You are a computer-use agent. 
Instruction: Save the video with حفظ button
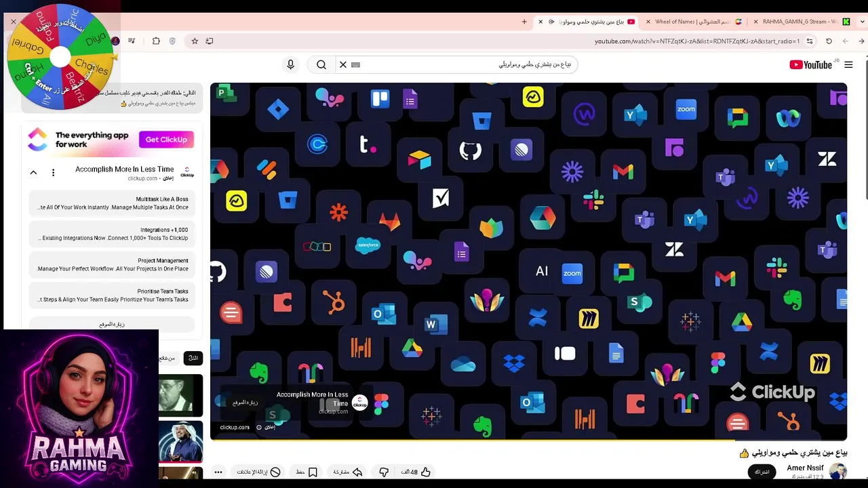[307, 472]
